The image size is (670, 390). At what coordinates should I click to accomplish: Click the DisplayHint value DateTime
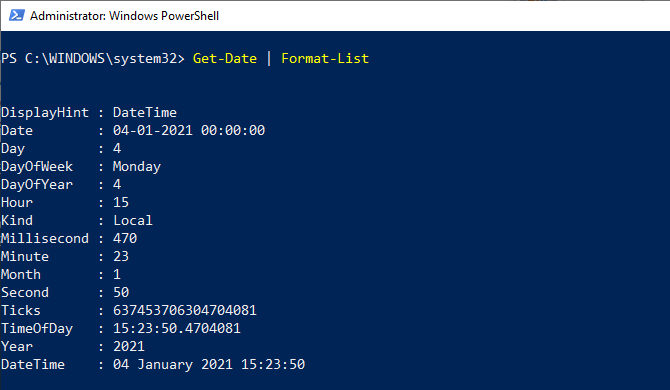pos(145,112)
